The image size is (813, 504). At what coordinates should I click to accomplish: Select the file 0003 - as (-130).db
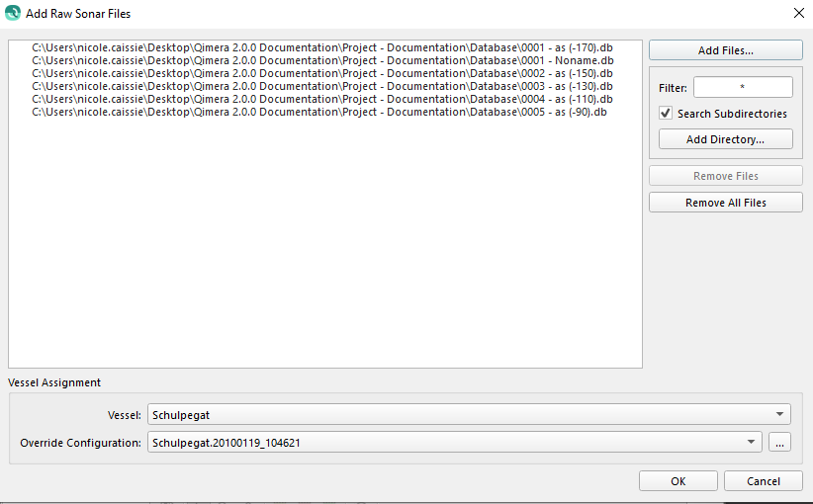[x=322, y=87]
